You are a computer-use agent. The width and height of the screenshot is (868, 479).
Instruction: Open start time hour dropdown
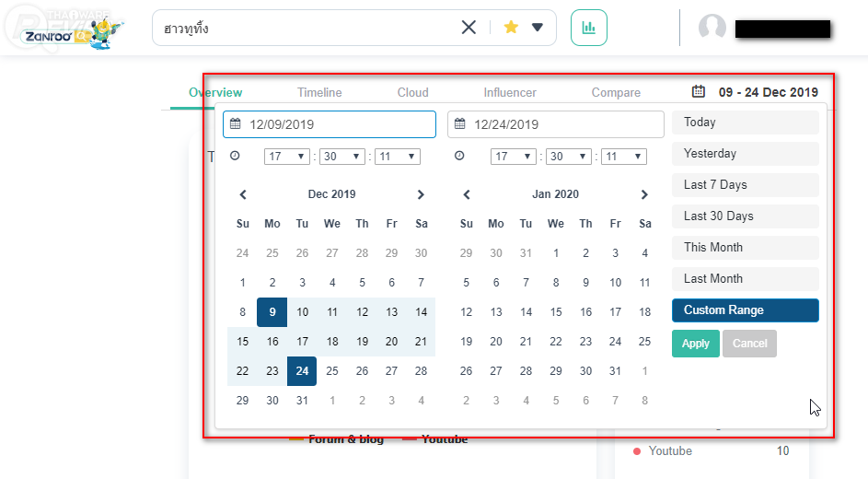coord(287,157)
